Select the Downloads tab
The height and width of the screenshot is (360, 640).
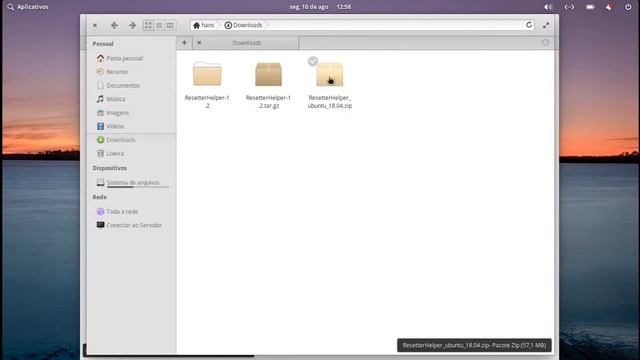click(x=247, y=43)
